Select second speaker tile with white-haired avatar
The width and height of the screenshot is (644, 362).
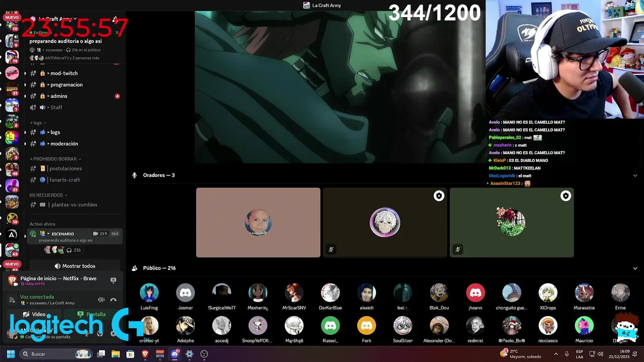click(x=385, y=223)
